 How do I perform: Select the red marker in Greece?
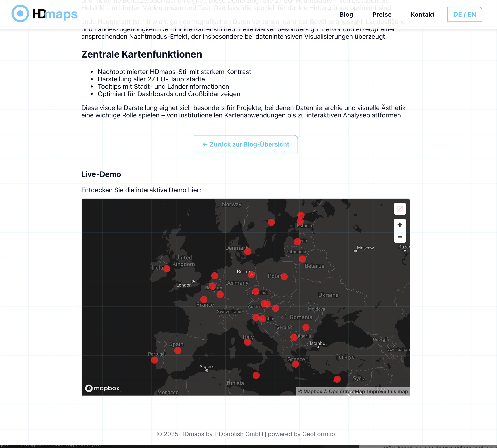[x=296, y=364]
